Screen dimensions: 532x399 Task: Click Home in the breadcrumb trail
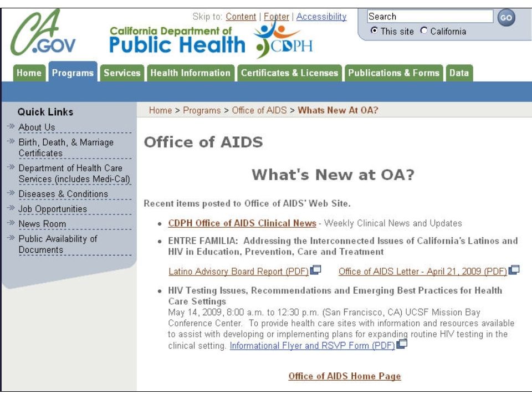pyautogui.click(x=160, y=110)
